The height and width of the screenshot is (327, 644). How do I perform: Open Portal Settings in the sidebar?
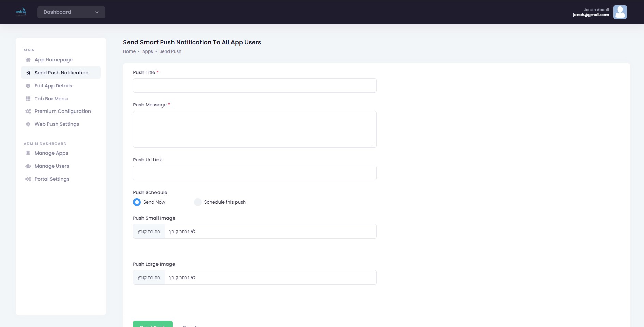[52, 179]
